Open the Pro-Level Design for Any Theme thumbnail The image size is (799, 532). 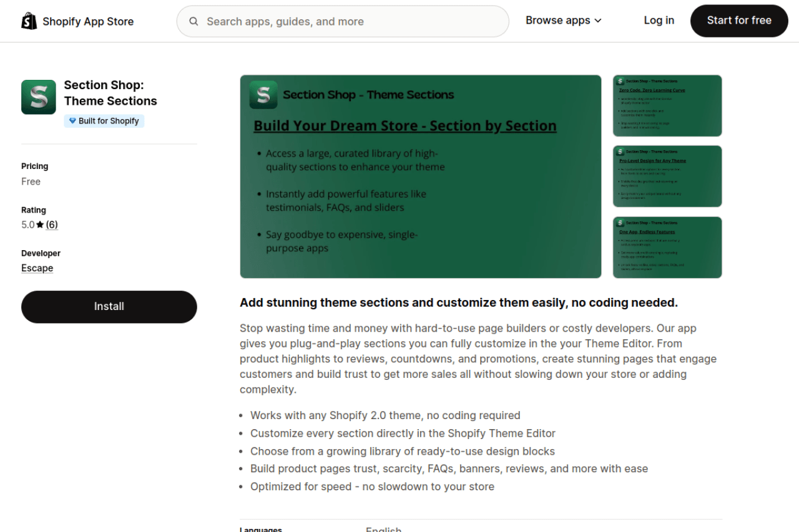point(667,177)
